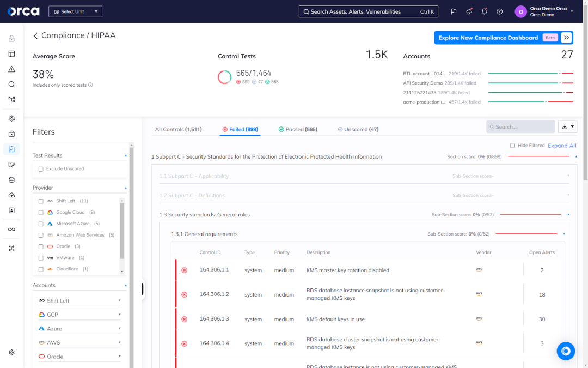Click info icon next to scored tests
588x368 pixels.
[x=90, y=85]
